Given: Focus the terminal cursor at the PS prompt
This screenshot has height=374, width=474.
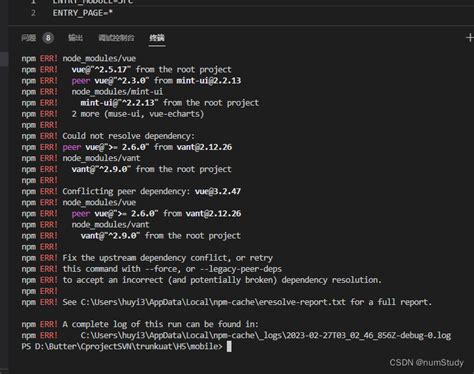Looking at the screenshot, I should click(x=229, y=347).
